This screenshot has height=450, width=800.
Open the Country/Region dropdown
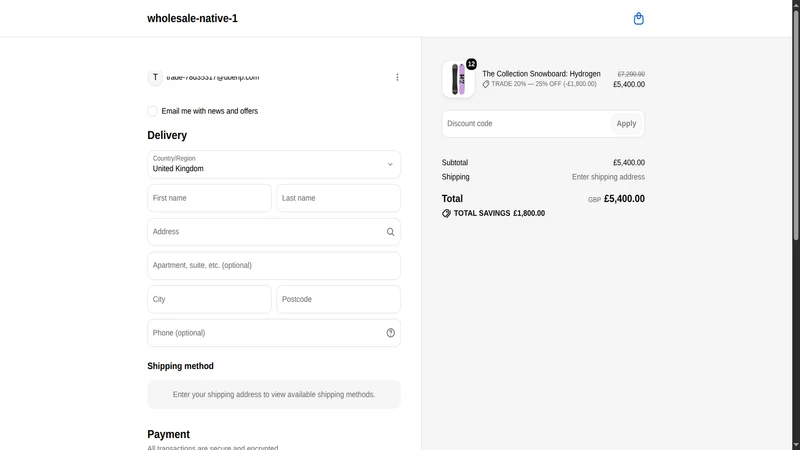274,164
